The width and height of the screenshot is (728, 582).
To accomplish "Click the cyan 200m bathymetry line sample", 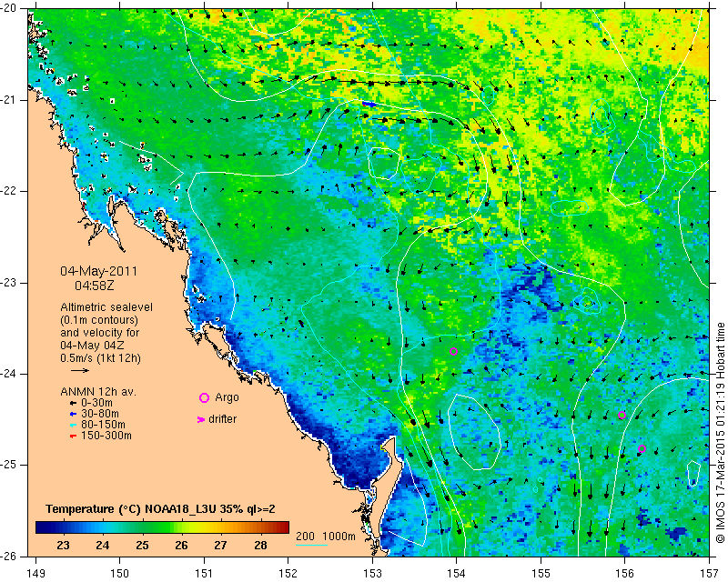I will pos(311,545).
